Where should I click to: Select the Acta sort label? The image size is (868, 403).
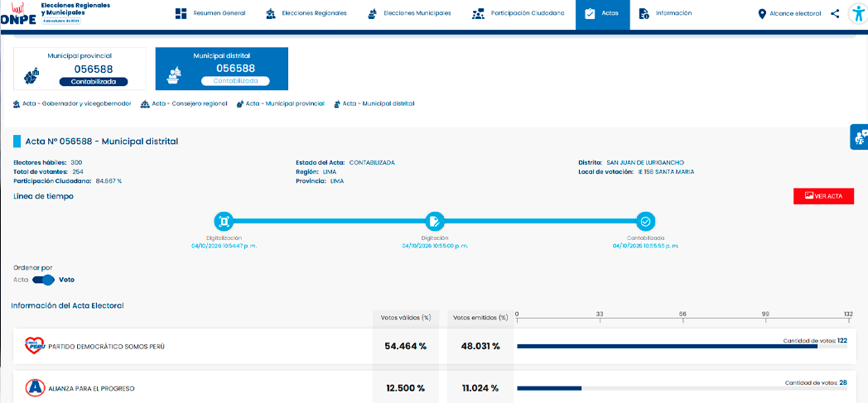21,280
